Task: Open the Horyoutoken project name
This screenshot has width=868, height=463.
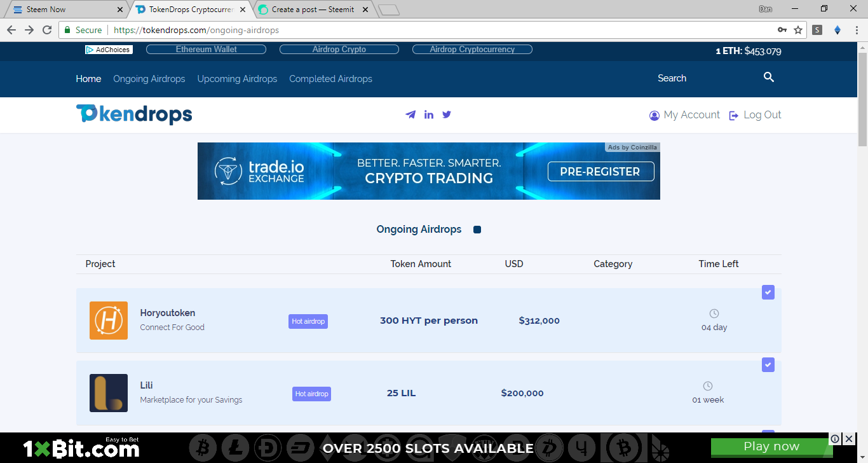Action: (168, 313)
